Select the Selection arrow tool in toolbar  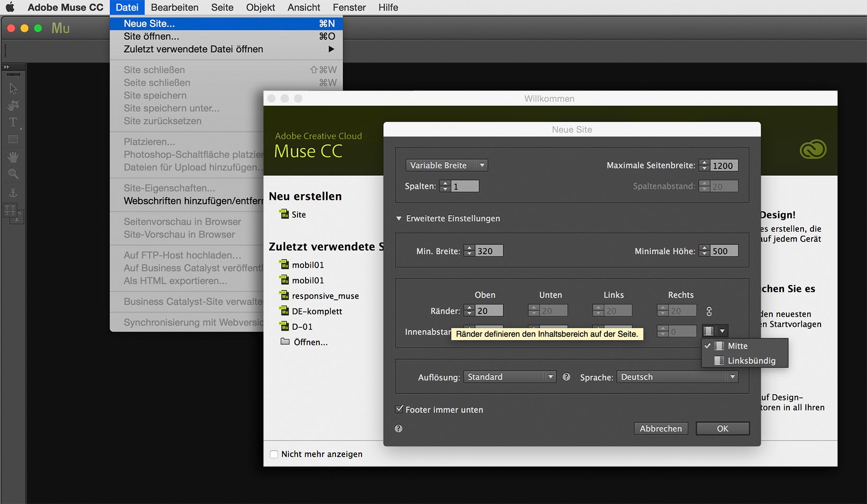[13, 89]
